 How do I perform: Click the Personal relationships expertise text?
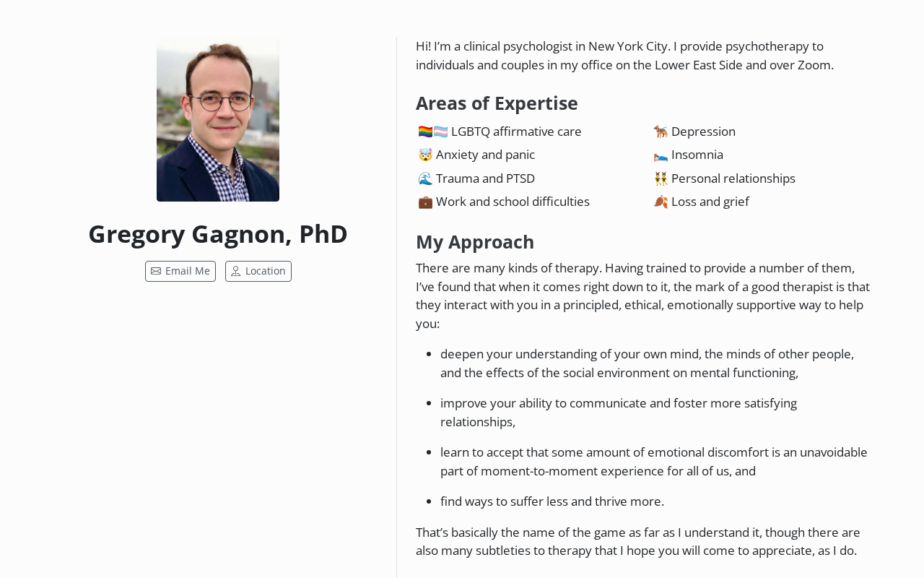(x=733, y=178)
